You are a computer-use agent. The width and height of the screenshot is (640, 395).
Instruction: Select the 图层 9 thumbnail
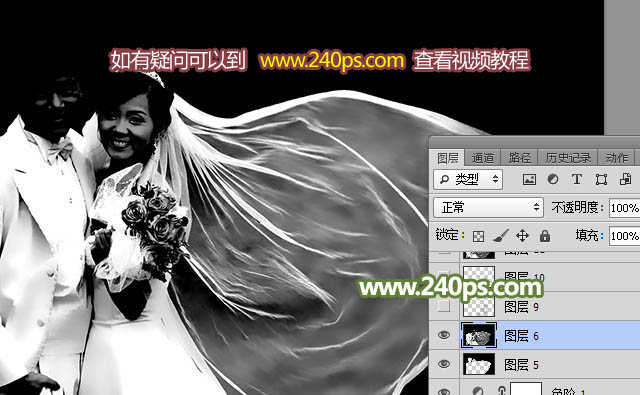[479, 306]
